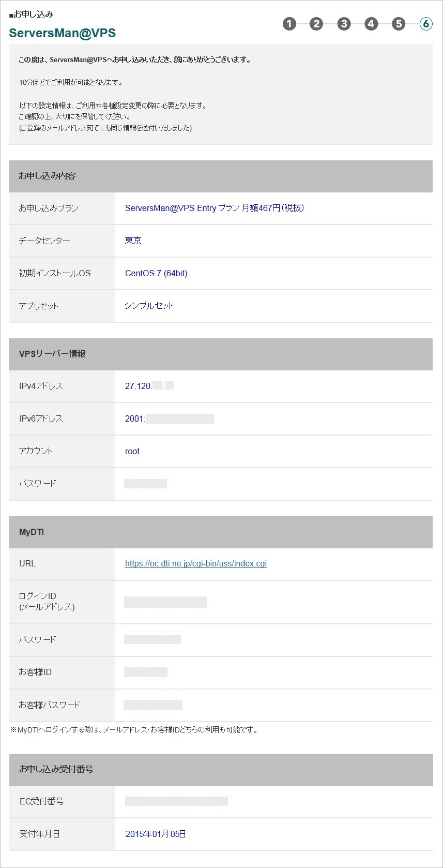
Task: Click the masked VPS password field
Action: (146, 484)
